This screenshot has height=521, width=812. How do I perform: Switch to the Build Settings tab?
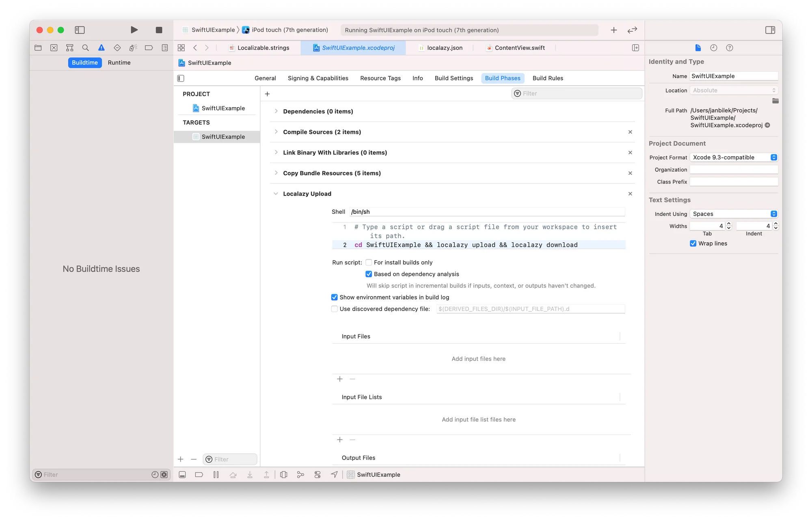click(x=454, y=78)
